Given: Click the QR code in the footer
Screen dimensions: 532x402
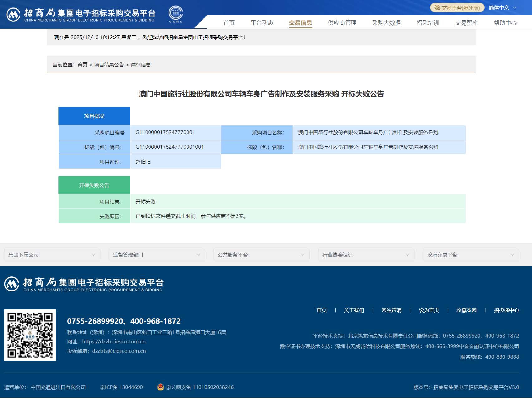Looking at the screenshot, I should click(x=30, y=335).
